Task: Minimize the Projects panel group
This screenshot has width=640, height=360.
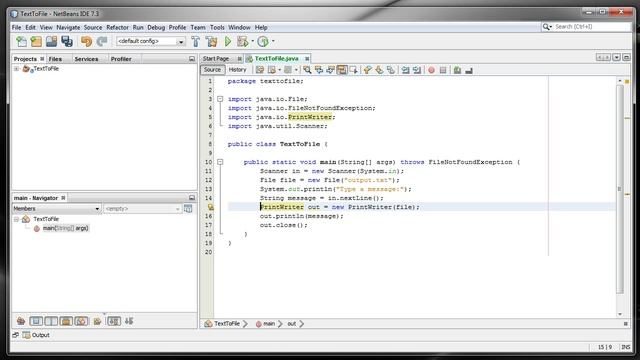Action: [x=192, y=59]
